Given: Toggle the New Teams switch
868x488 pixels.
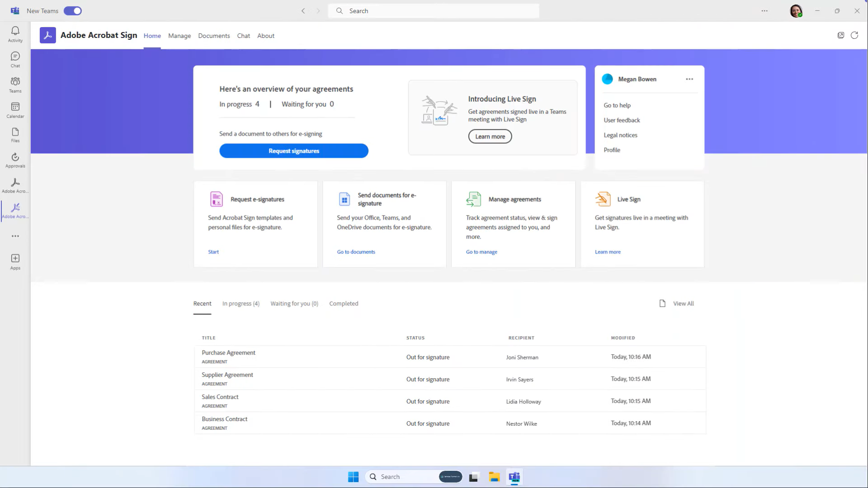Looking at the screenshot, I should [72, 11].
